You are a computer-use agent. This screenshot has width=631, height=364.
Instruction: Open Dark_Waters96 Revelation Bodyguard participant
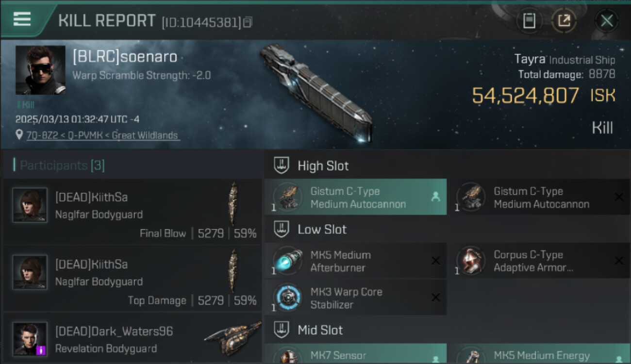point(132,338)
